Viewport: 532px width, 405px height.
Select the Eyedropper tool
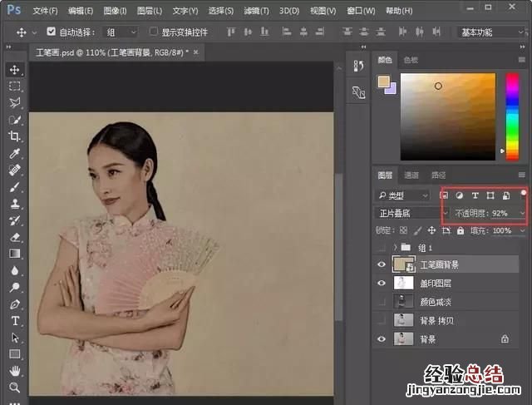[15, 154]
